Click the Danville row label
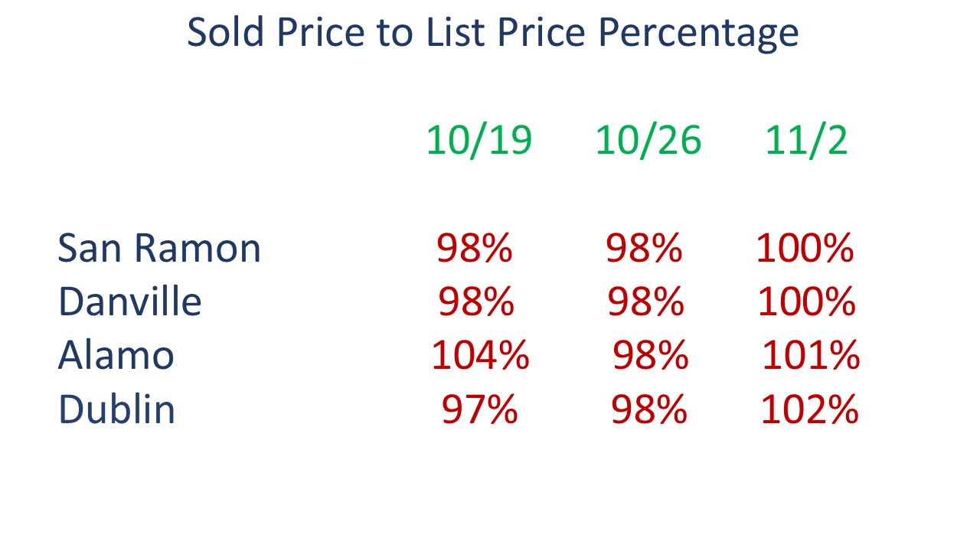Viewport: 980px width, 551px height. pyautogui.click(x=129, y=302)
